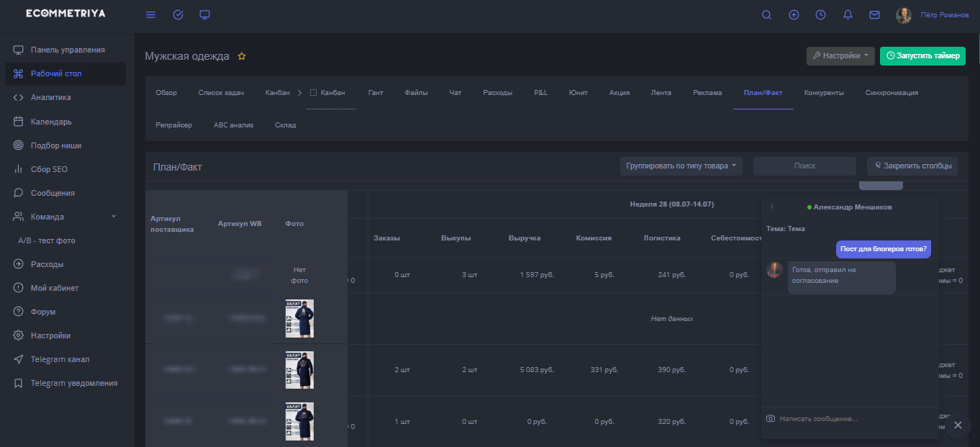Open the mail envelope icon
The width and height of the screenshot is (980, 447).
tap(874, 15)
